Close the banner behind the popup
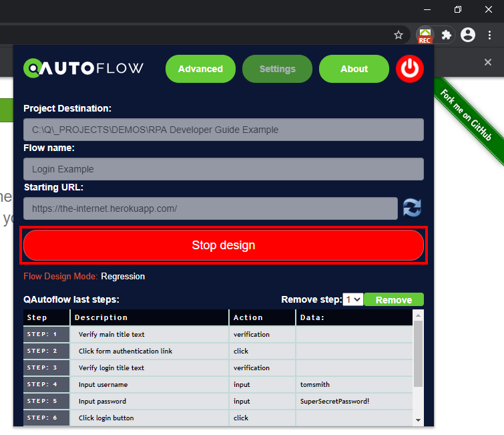This screenshot has height=435, width=504. (x=487, y=62)
